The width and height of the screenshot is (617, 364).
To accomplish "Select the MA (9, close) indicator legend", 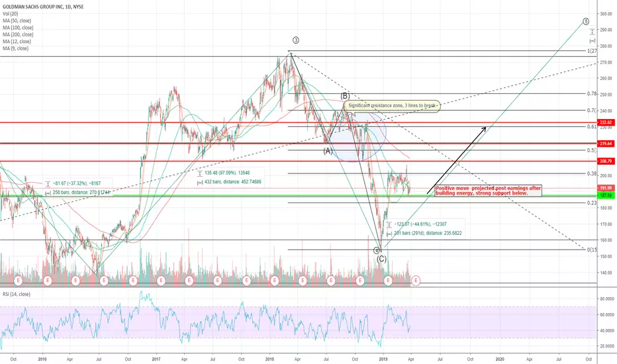I will coord(15,48).
